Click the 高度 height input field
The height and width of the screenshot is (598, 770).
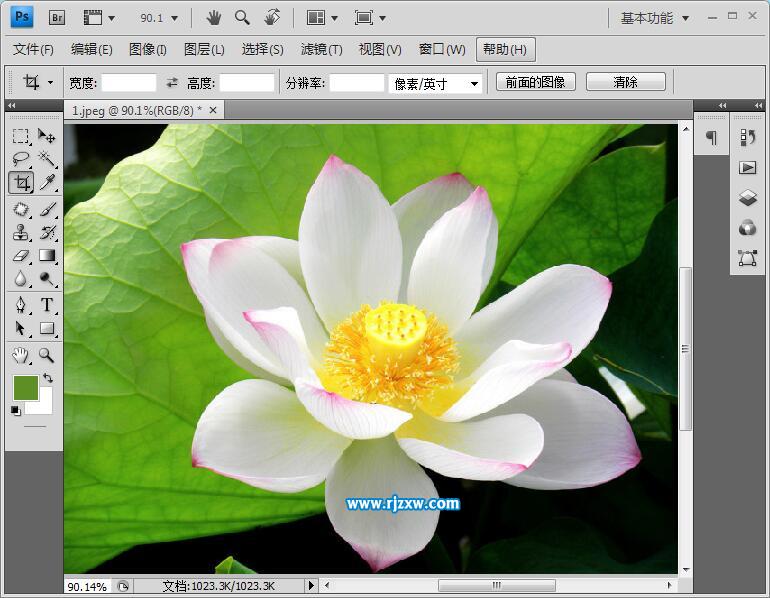click(x=247, y=83)
